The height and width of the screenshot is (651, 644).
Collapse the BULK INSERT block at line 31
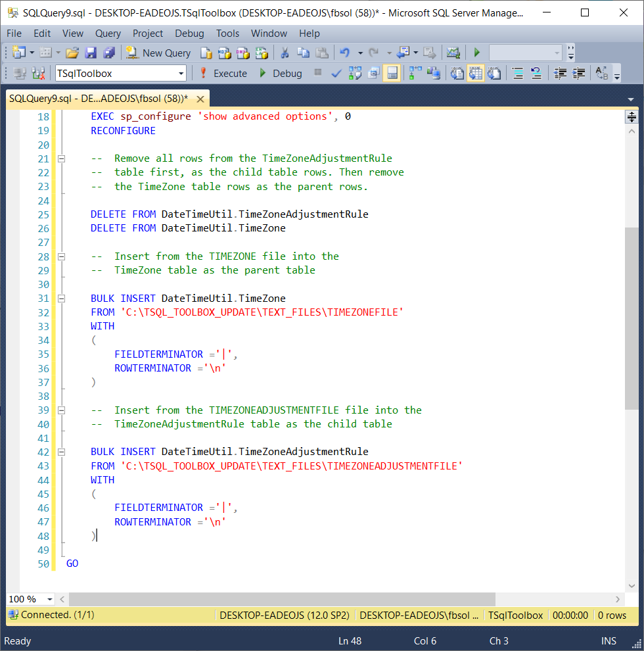tap(62, 299)
